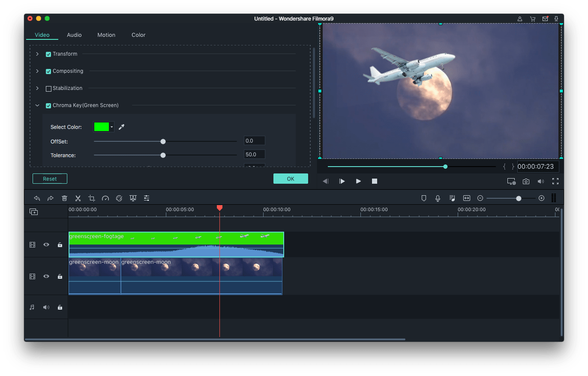This screenshot has height=376, width=588.
Task: Take a snapshot of the preview frame
Action: (526, 181)
